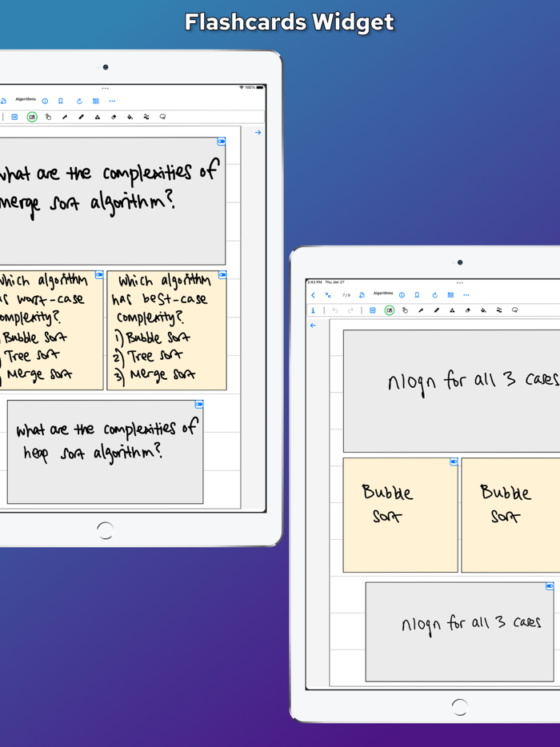560x747 pixels.
Task: Choose the shapes tool on left iPad
Action: 98,117
